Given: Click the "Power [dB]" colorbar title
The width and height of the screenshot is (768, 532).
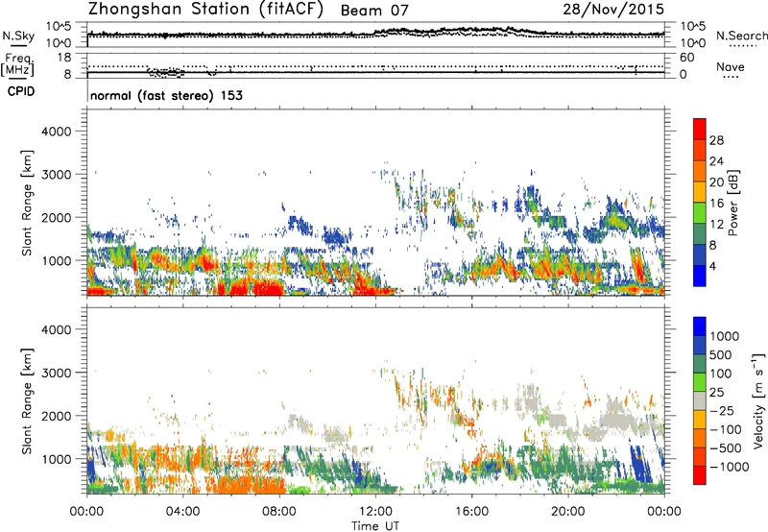Looking at the screenshot, I should point(733,203).
